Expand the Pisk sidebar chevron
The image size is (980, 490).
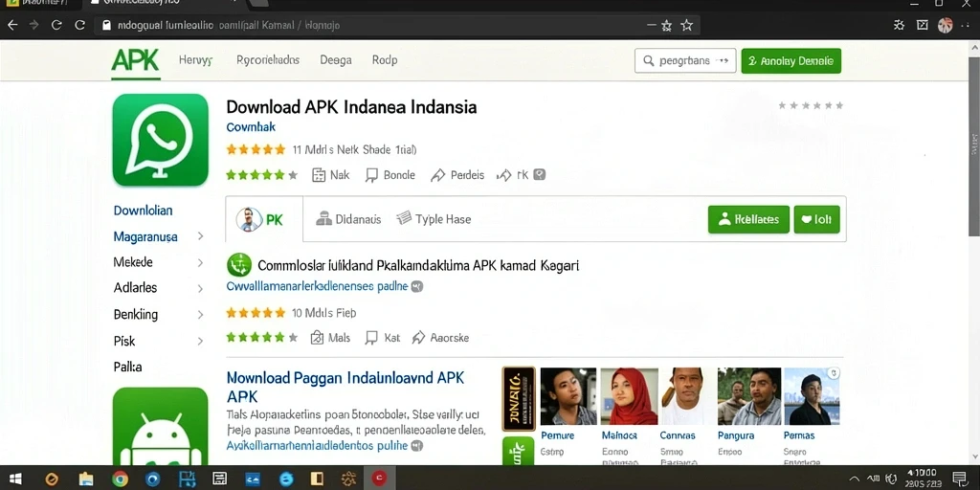[x=201, y=342]
